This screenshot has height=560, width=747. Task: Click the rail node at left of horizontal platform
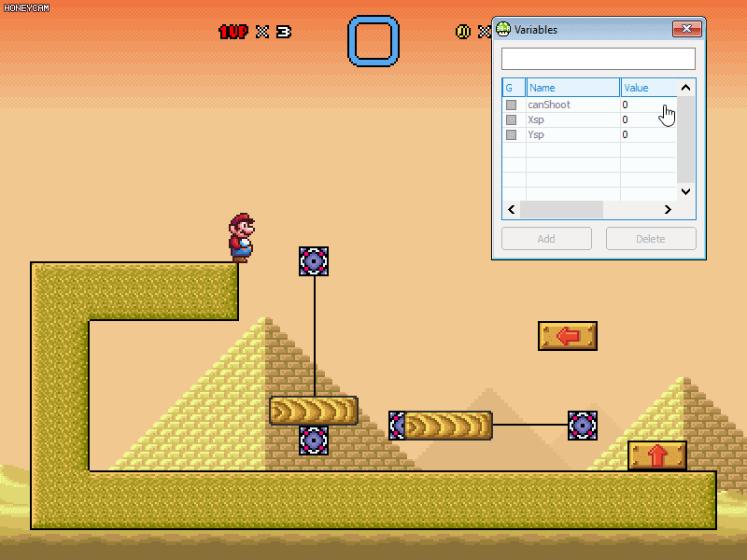click(x=396, y=426)
